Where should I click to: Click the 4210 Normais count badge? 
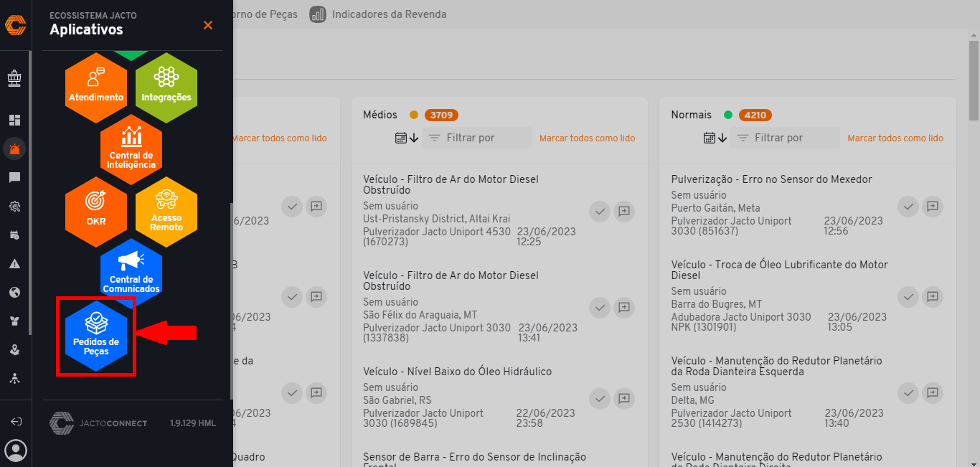[x=755, y=115]
